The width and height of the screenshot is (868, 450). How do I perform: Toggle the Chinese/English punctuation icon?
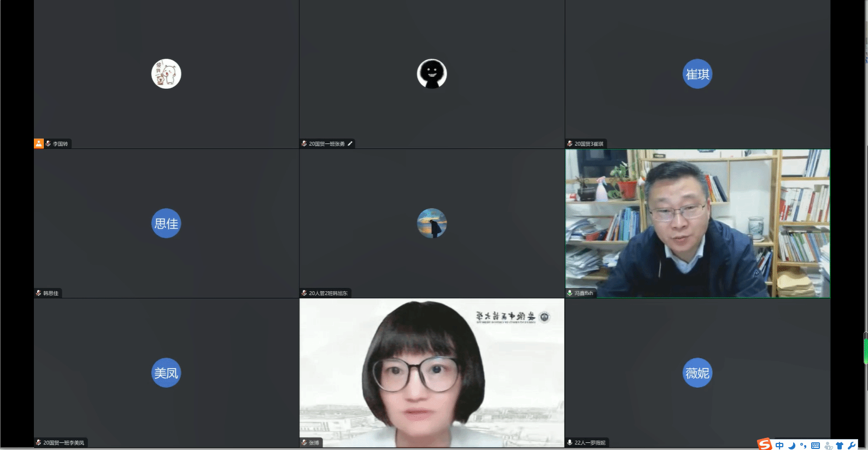click(x=803, y=446)
